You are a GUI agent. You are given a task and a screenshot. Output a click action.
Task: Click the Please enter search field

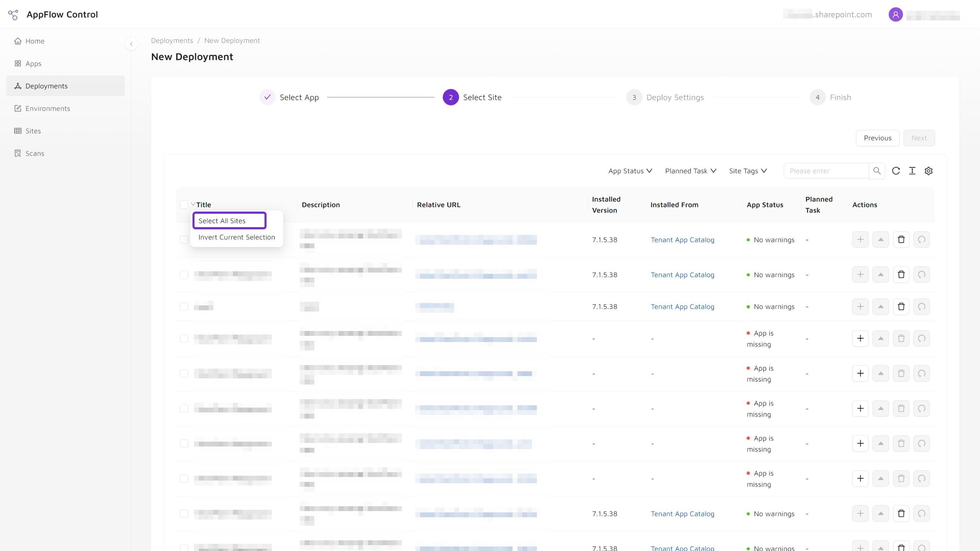click(826, 171)
